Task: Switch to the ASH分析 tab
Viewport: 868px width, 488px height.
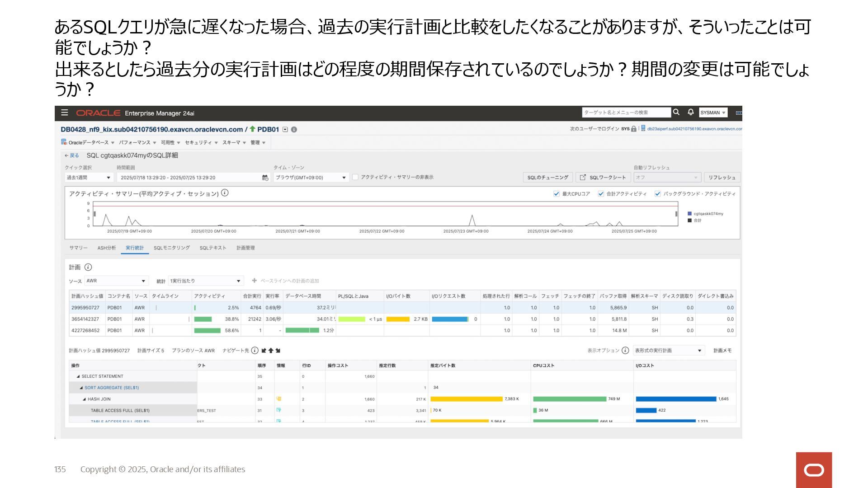Action: (107, 248)
